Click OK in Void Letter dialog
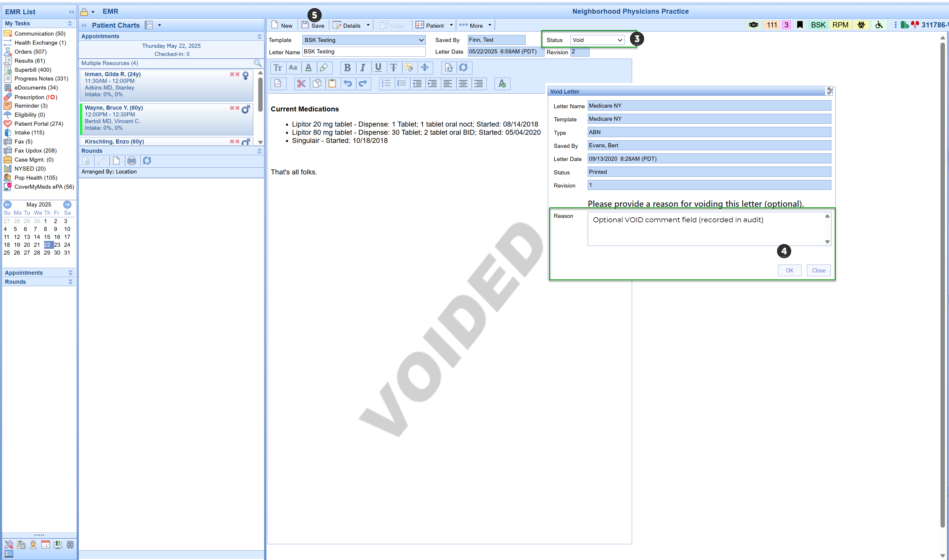 tap(789, 271)
